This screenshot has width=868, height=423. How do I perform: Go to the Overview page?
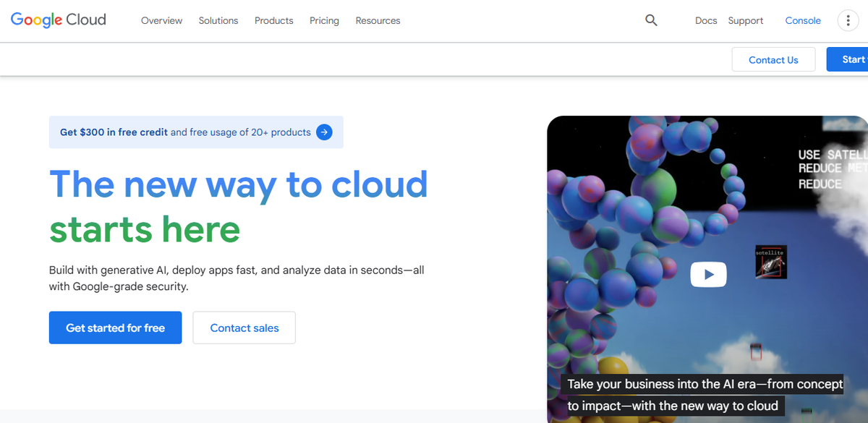click(161, 20)
